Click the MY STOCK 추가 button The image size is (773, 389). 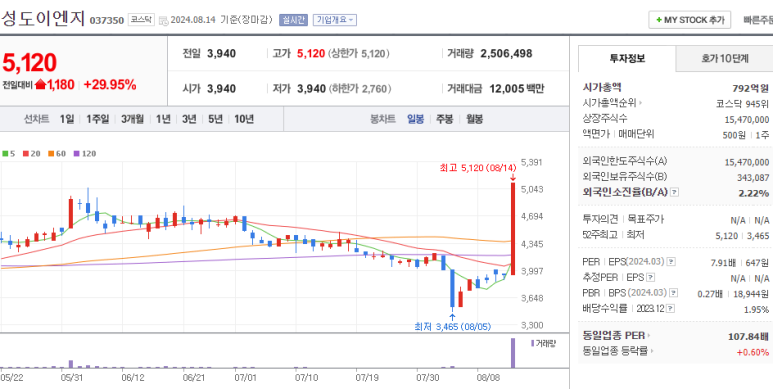tap(689, 20)
